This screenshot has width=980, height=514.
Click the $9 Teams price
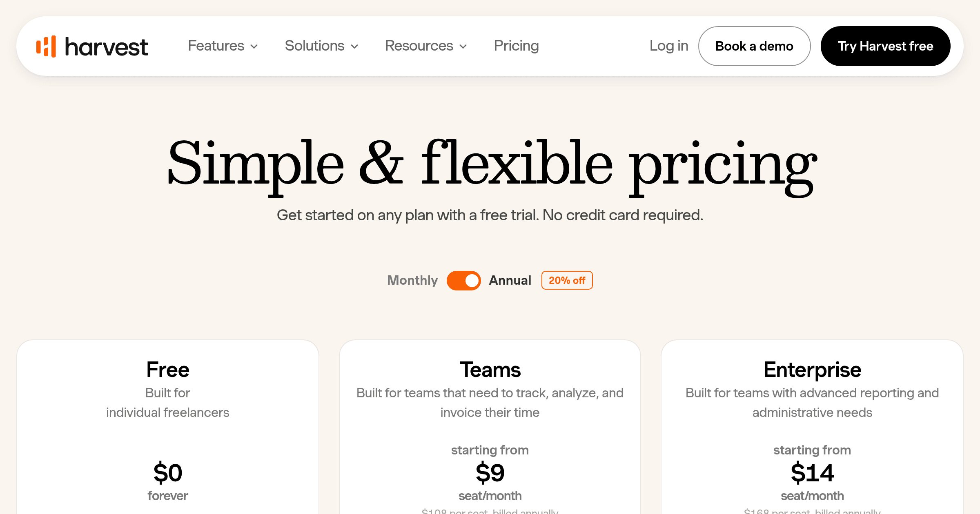490,473
